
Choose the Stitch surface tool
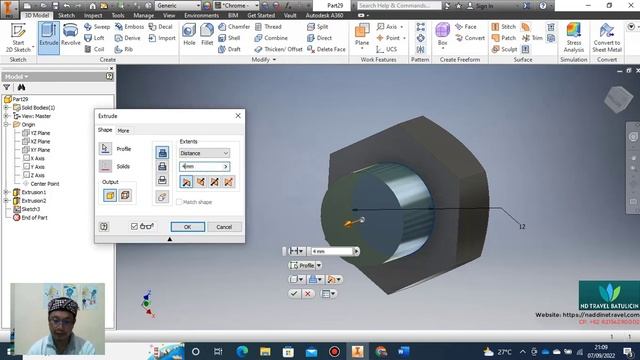click(x=504, y=27)
